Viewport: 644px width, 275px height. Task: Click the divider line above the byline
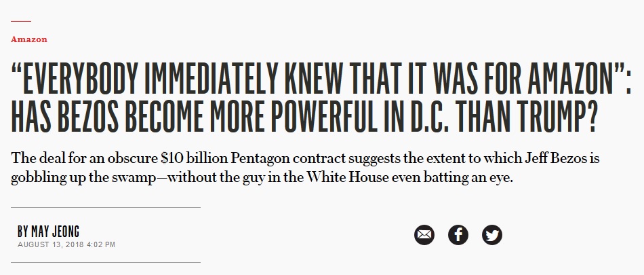pos(106,208)
